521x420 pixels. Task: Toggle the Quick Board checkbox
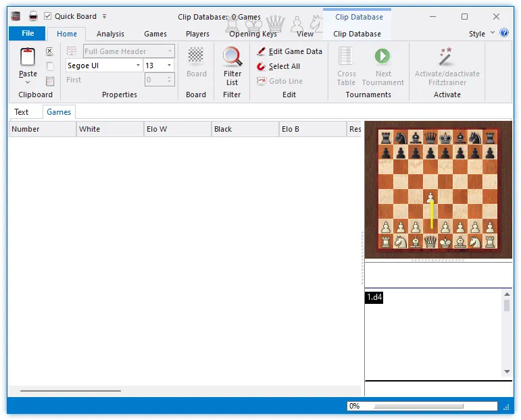[x=48, y=16]
